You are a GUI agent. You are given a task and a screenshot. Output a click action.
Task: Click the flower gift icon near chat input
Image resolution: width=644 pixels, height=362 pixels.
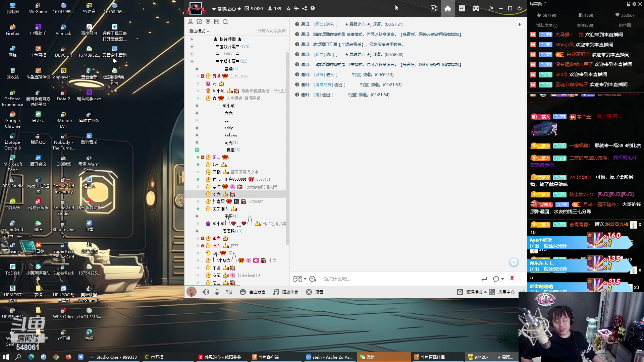[512, 278]
